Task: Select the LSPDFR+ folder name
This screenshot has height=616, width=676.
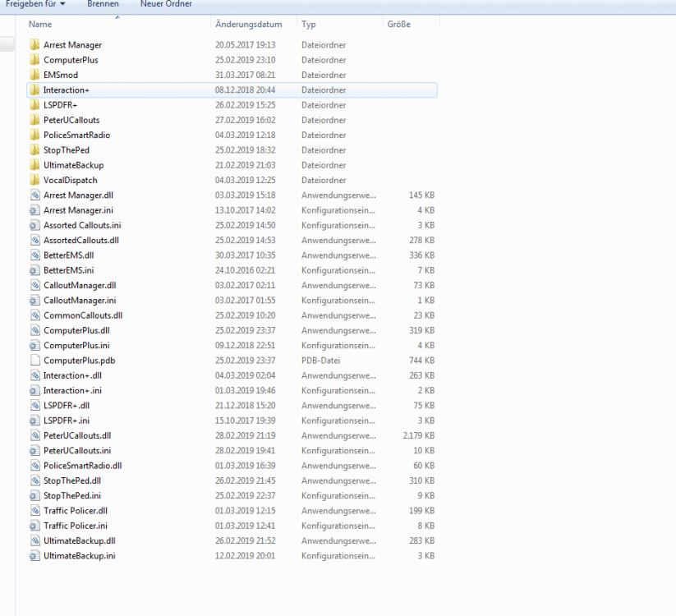Action: (x=60, y=105)
